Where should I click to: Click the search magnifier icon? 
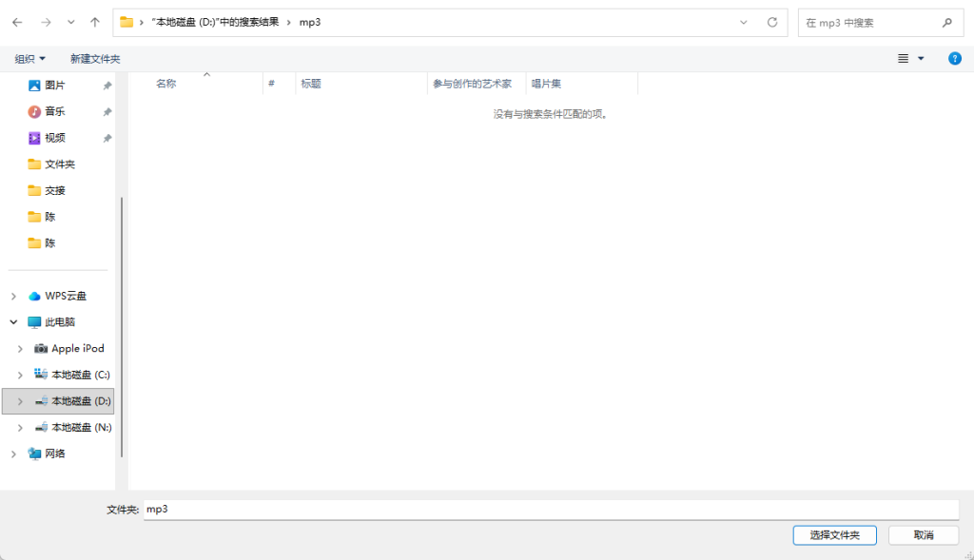(x=946, y=22)
